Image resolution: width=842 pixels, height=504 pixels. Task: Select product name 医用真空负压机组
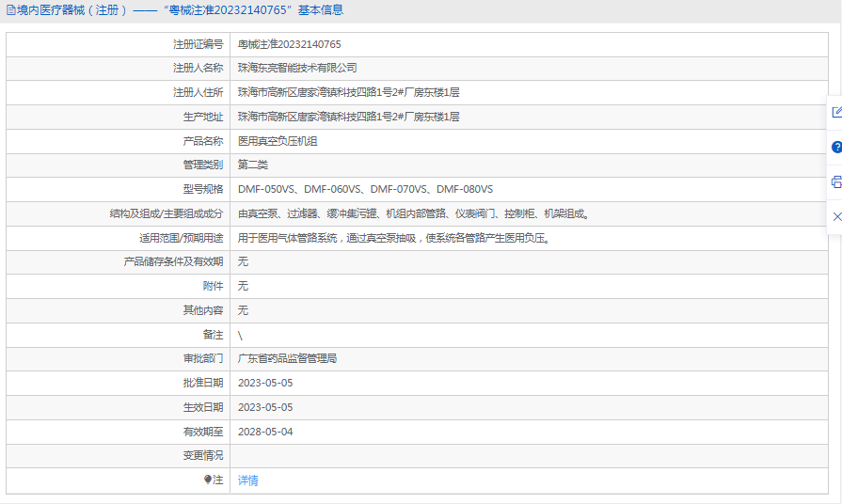tap(278, 141)
